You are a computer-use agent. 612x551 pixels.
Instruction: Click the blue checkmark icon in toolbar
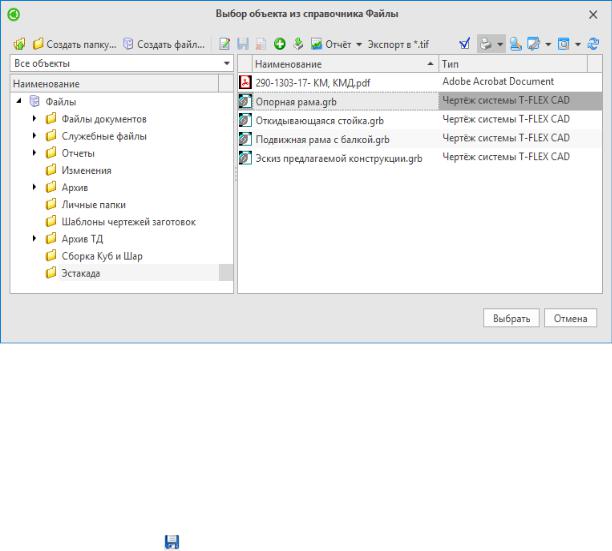pos(464,44)
